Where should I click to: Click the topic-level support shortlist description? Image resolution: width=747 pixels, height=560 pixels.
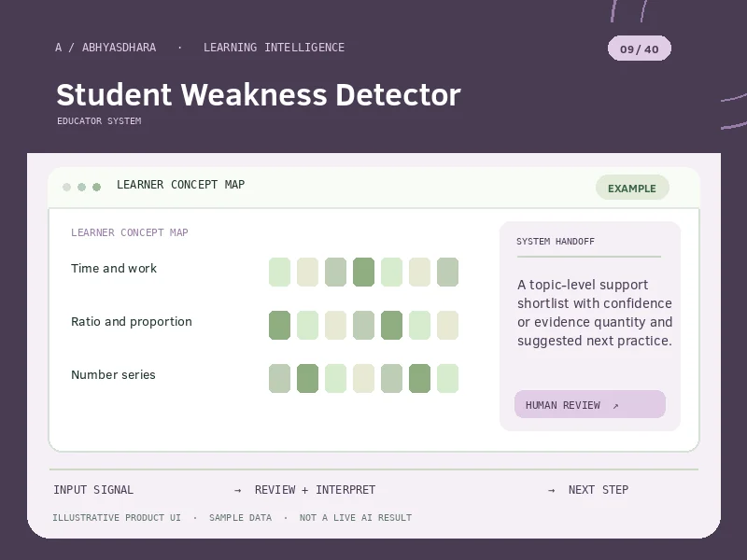click(x=595, y=313)
